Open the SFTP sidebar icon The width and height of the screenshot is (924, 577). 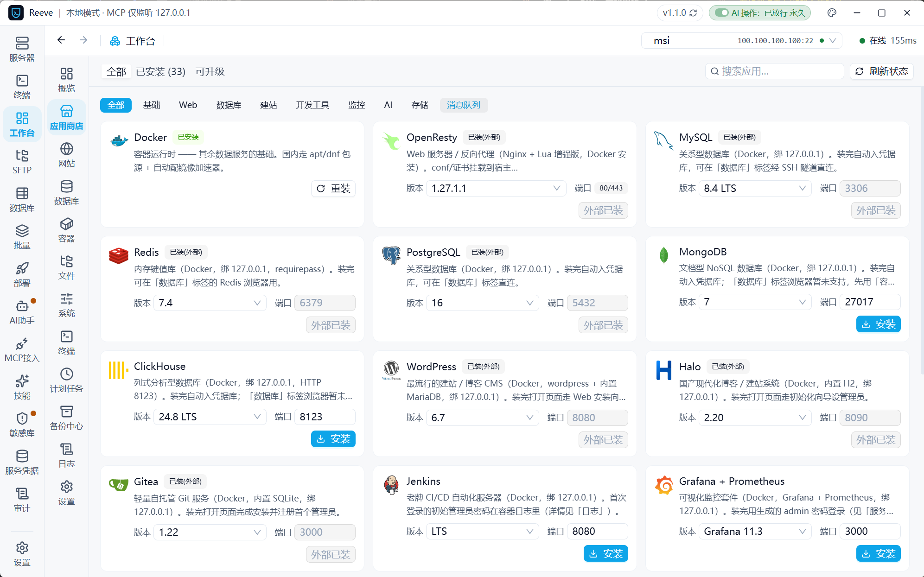click(x=22, y=161)
